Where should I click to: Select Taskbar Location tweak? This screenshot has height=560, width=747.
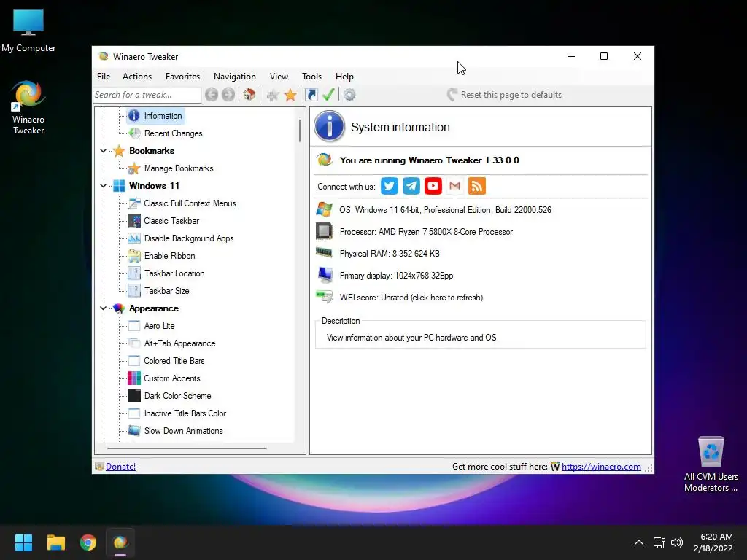[174, 273]
